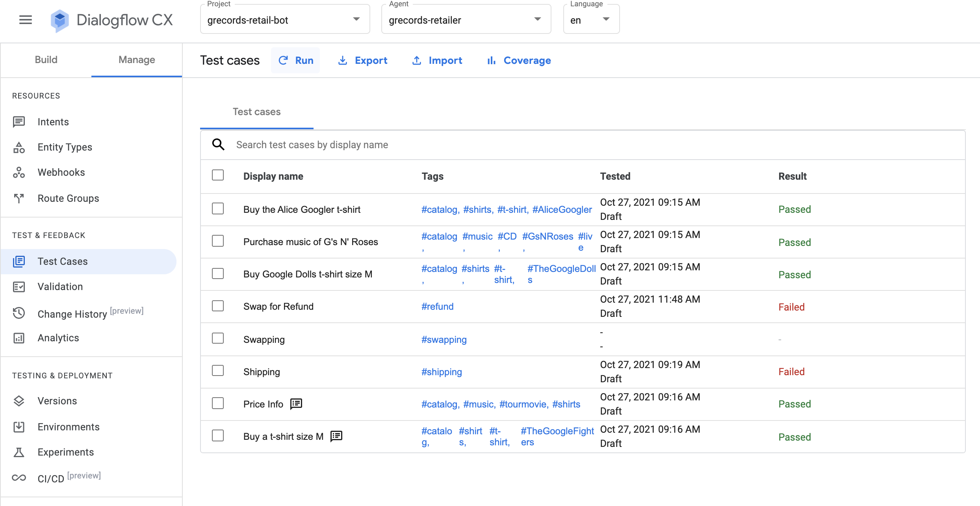The image size is (980, 506).
Task: Toggle the select-all checkbox in header
Action: 218,175
